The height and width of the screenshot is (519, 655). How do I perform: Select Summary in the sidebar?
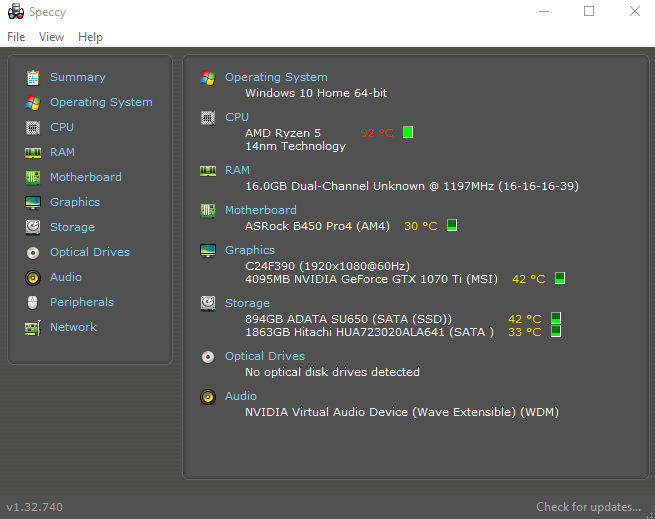tap(78, 77)
